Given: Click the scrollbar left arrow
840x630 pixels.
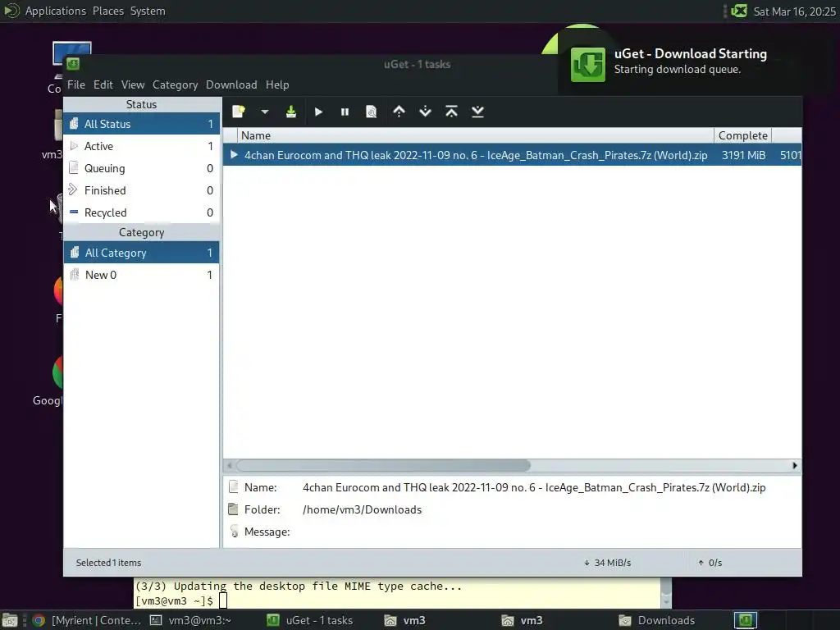Looking at the screenshot, I should [230, 466].
